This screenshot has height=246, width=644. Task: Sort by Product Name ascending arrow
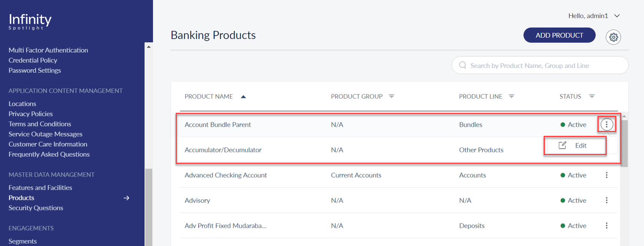click(x=243, y=97)
